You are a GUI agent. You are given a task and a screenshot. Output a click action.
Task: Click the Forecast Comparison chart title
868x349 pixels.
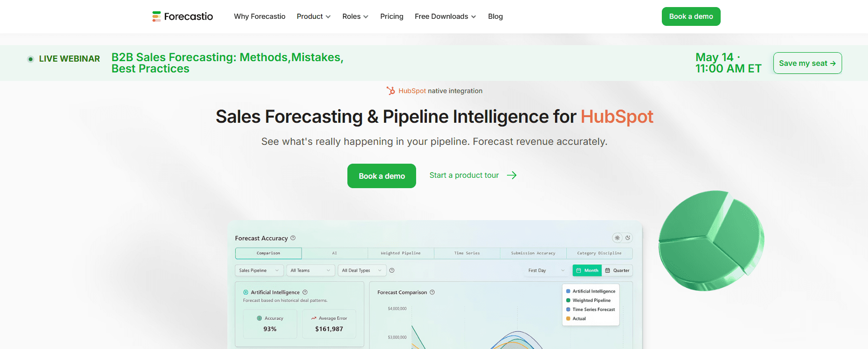[x=402, y=293]
